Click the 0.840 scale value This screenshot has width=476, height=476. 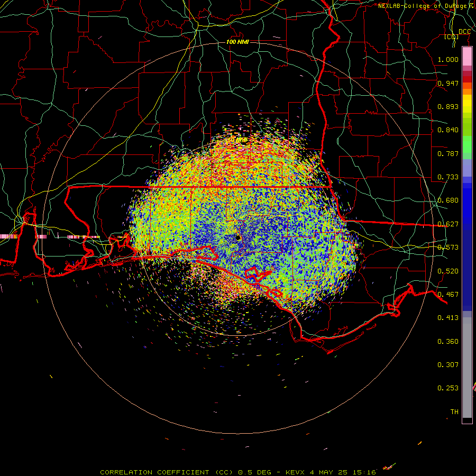[x=448, y=130]
